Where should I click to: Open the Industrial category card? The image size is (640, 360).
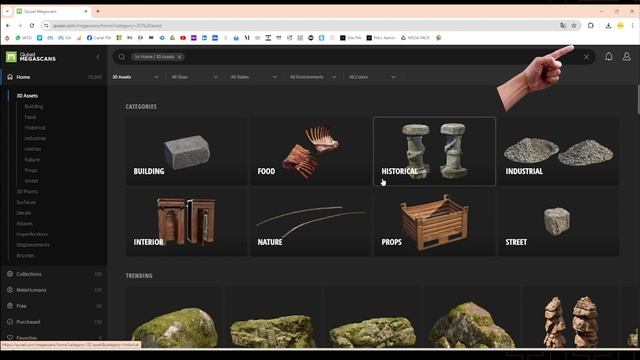point(559,151)
